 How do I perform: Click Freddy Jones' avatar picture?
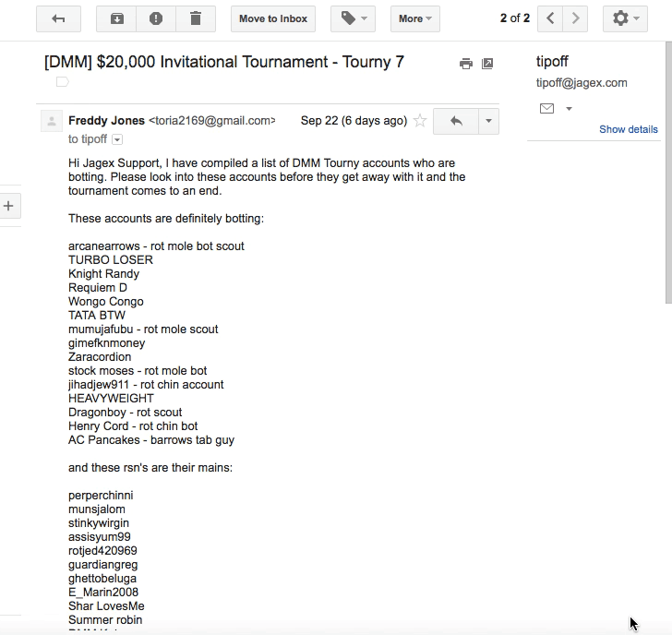click(52, 121)
